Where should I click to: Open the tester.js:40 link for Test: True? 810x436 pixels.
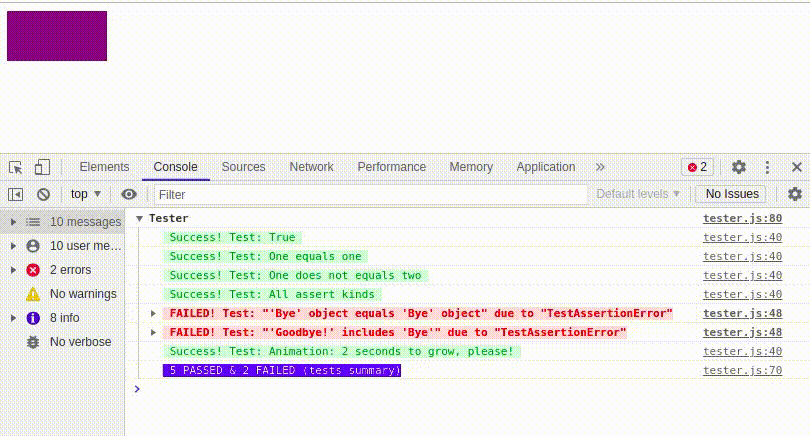(x=742, y=237)
